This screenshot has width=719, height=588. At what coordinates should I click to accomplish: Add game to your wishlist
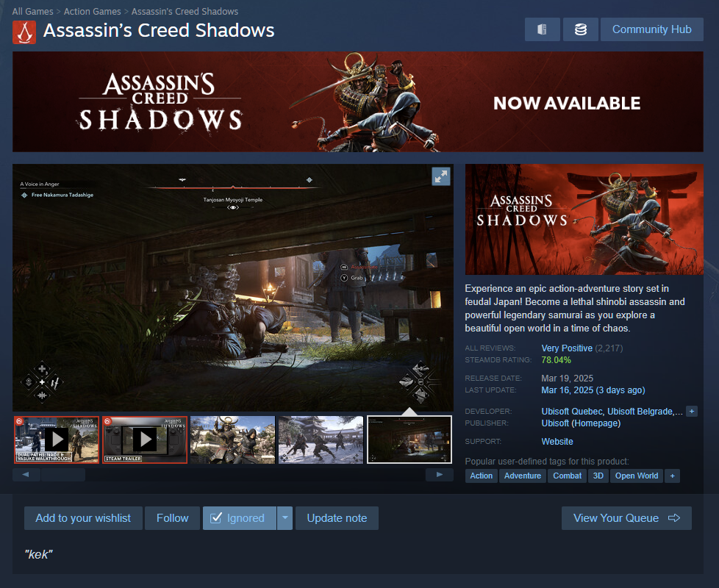[83, 518]
